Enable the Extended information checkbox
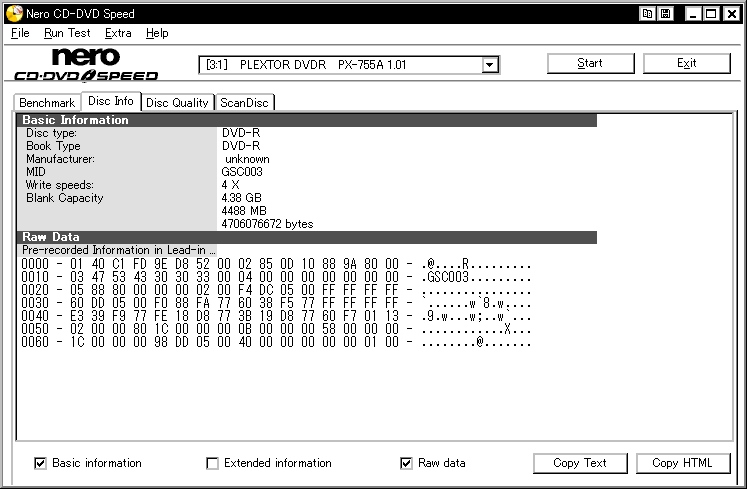Screen dimensions: 747x489 click(212, 463)
